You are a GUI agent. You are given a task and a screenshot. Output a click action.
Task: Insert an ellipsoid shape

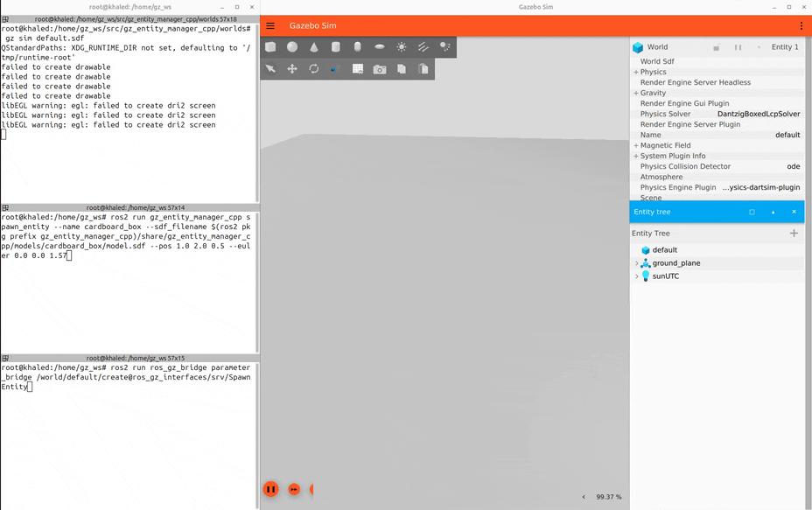click(380, 47)
